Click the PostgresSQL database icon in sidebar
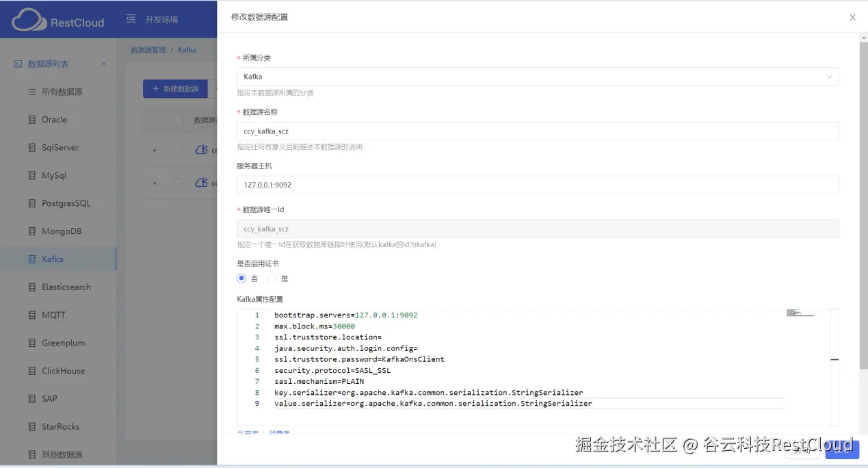The width and height of the screenshot is (868, 468). coord(31,204)
